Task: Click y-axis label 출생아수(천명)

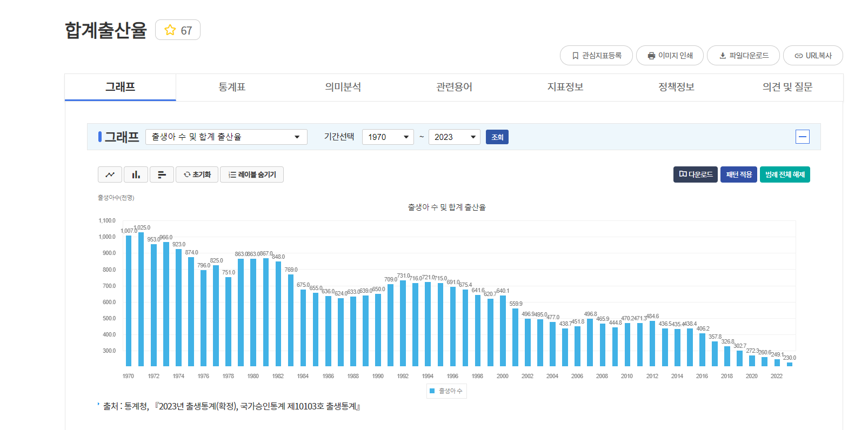Action: [x=116, y=198]
